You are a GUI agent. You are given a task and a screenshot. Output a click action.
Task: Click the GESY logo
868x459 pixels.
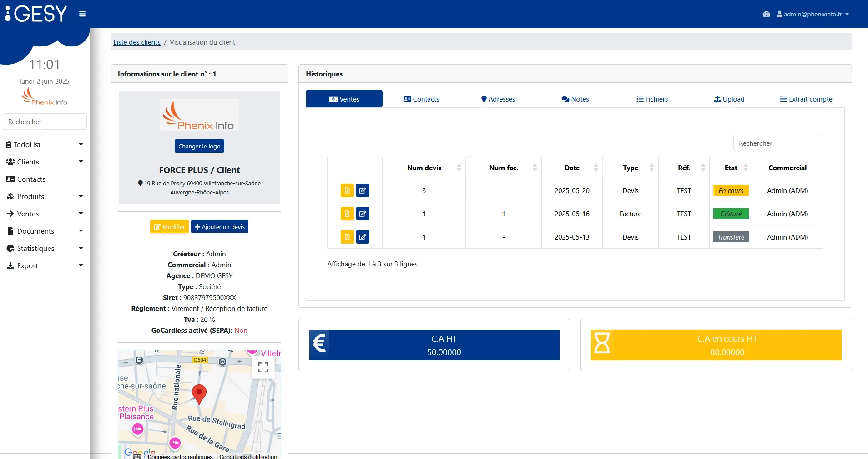tap(36, 14)
